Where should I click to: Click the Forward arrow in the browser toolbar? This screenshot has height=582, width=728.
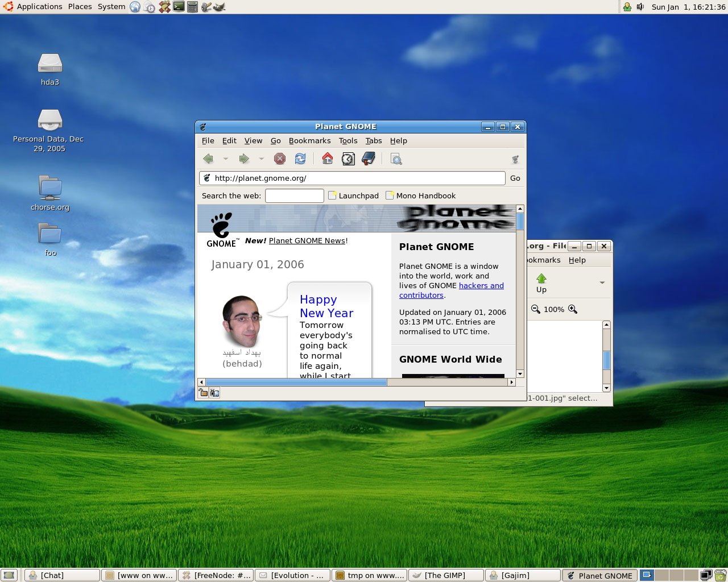[244, 159]
